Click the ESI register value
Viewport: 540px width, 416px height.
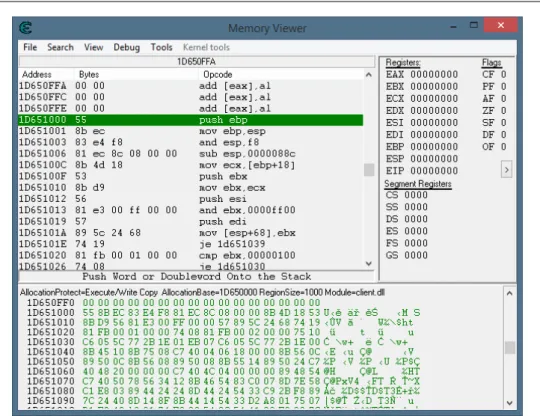[x=434, y=123]
